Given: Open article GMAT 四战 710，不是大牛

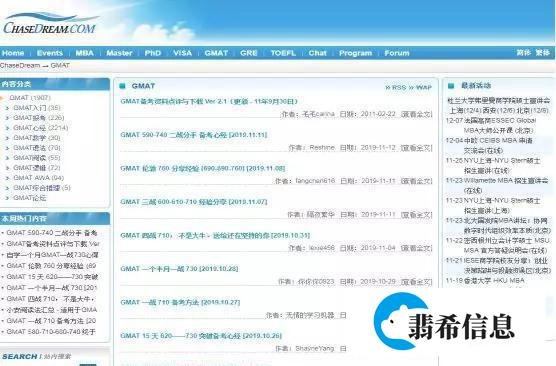Looking at the screenshot, I should coord(215,235).
